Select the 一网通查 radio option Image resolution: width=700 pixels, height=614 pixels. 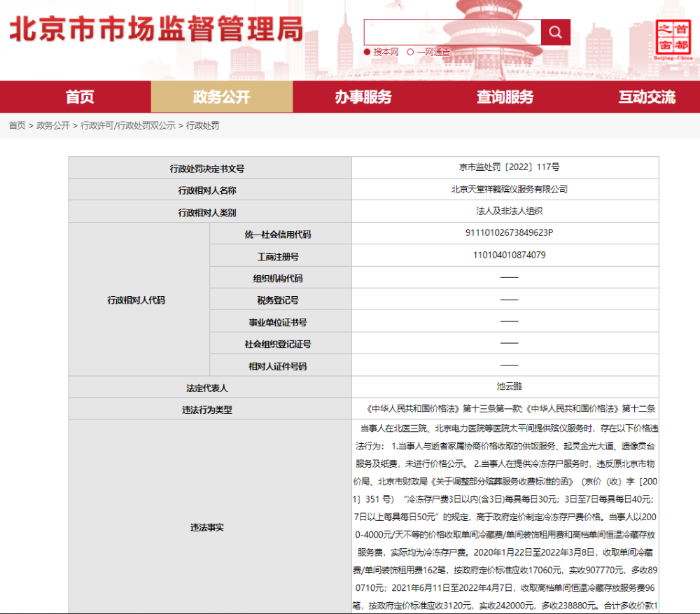click(x=428, y=52)
